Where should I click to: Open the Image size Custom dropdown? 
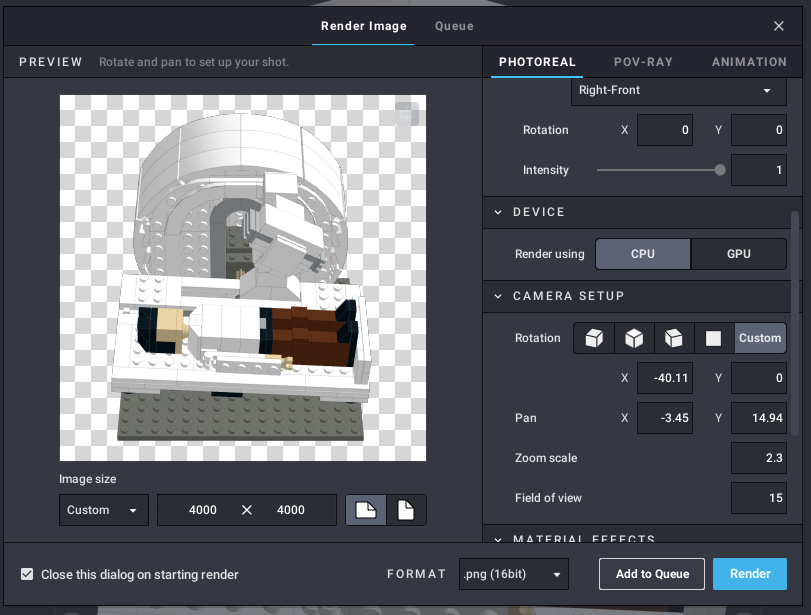coord(104,511)
